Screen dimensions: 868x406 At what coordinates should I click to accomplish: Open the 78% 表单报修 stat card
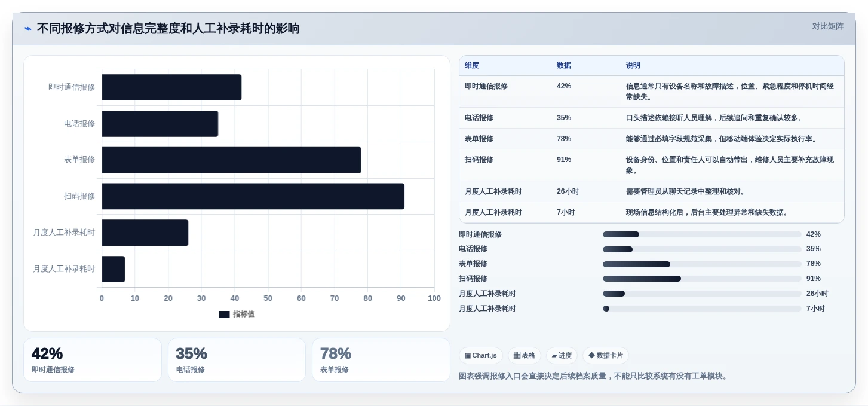tap(381, 360)
